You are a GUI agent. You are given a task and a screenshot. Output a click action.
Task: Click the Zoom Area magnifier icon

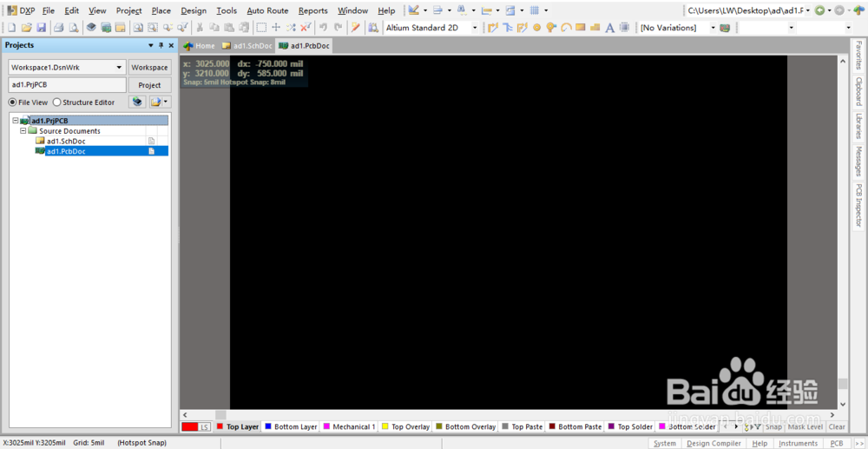point(138,28)
